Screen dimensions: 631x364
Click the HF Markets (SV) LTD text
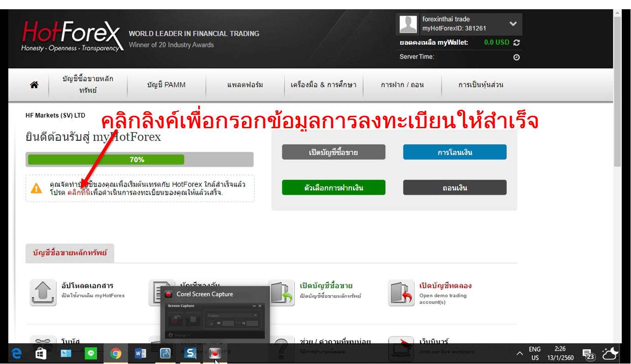[55, 115]
